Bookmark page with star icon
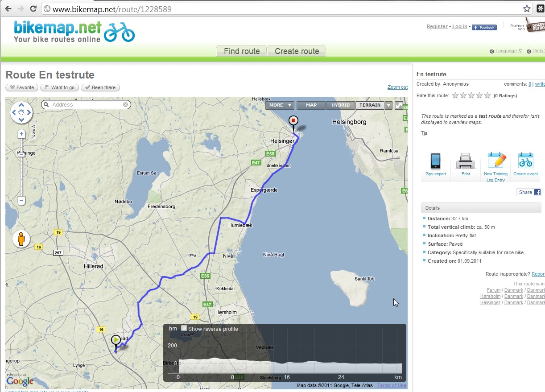This screenshot has width=545, height=392. coord(527,8)
